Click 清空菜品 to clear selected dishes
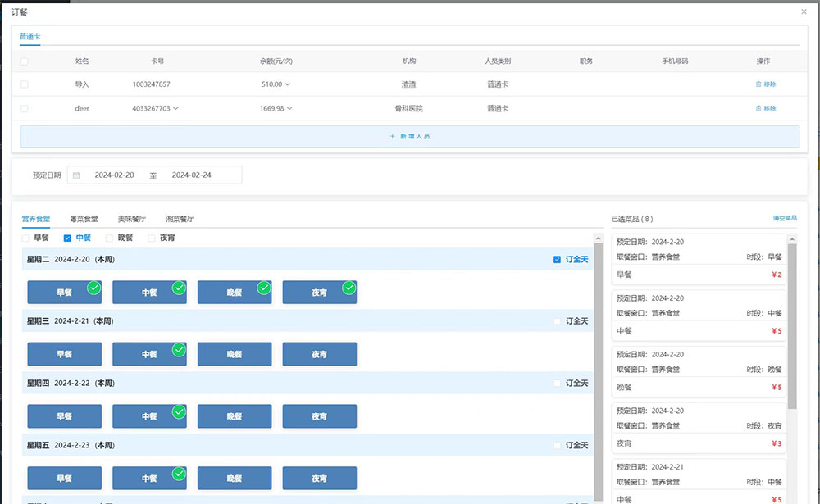Image resolution: width=820 pixels, height=504 pixels. click(785, 218)
